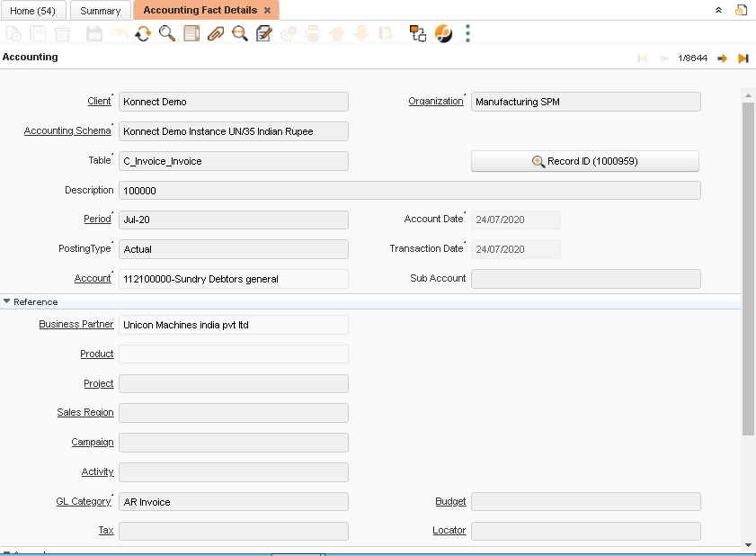Click the Account field Sundry Debtors general

(234, 279)
